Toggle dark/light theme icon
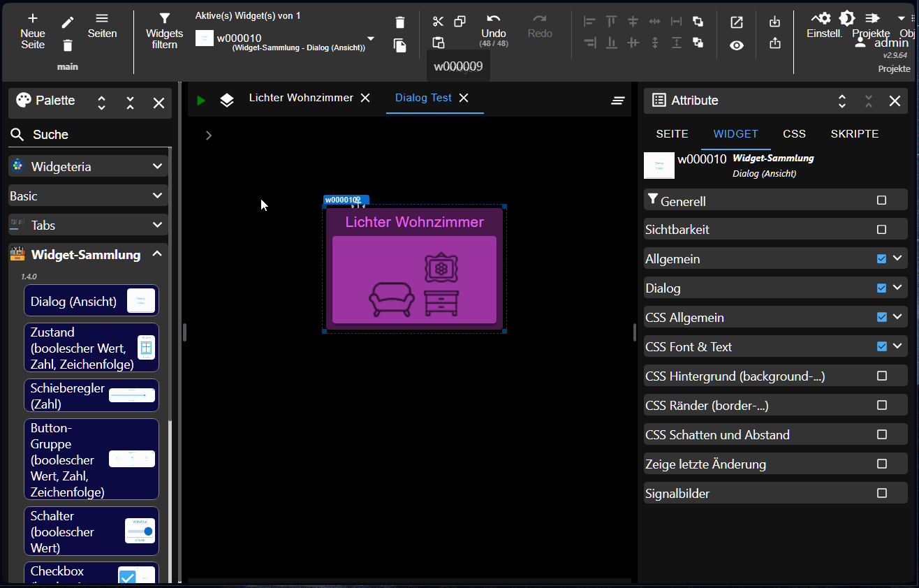 tap(847, 18)
